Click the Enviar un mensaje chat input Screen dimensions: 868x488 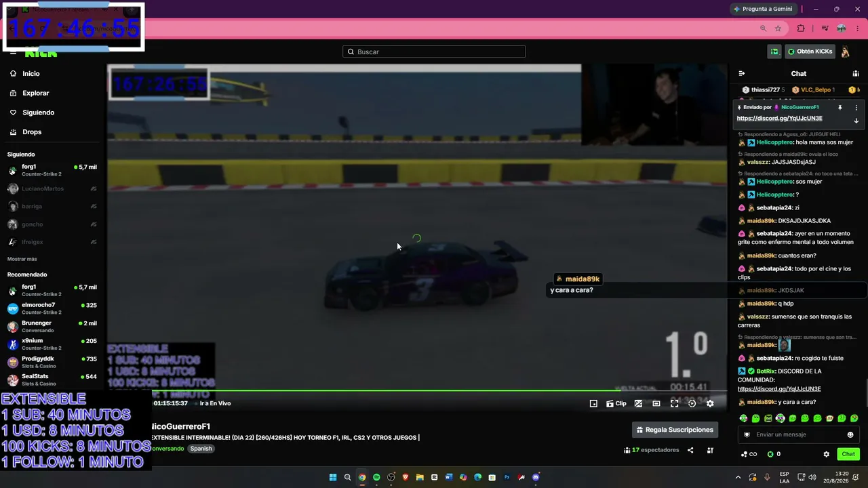[x=798, y=434]
